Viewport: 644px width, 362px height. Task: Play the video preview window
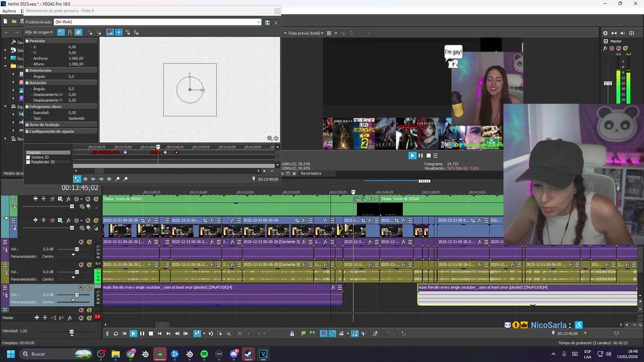pos(412,155)
